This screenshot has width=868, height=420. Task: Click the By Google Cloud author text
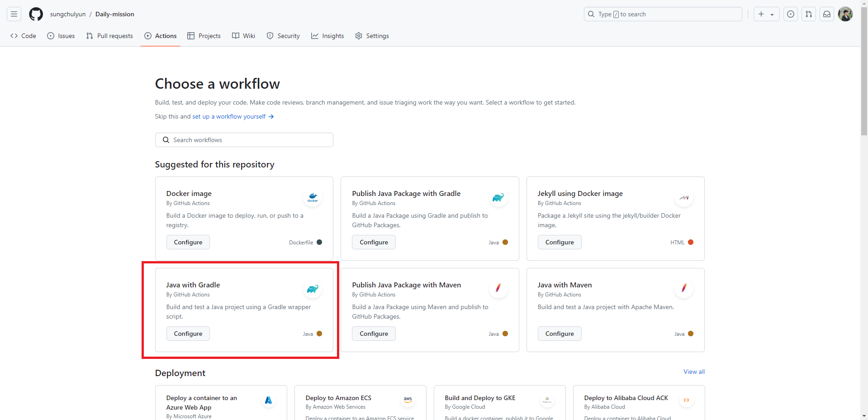pos(465,407)
